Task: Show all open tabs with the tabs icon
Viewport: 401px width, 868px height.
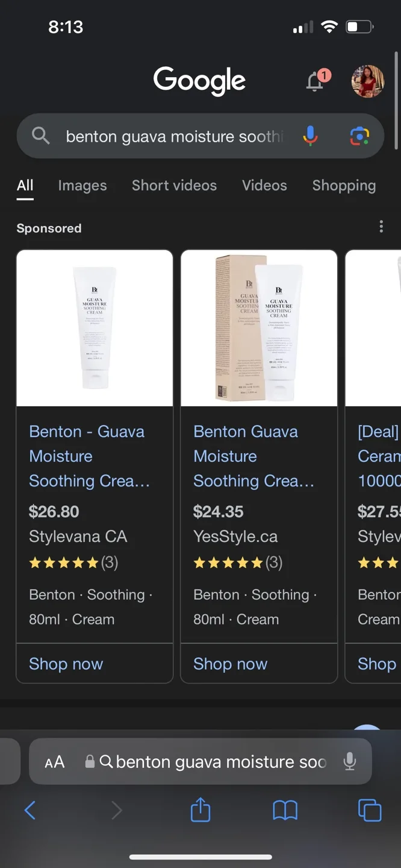Action: coord(369,810)
